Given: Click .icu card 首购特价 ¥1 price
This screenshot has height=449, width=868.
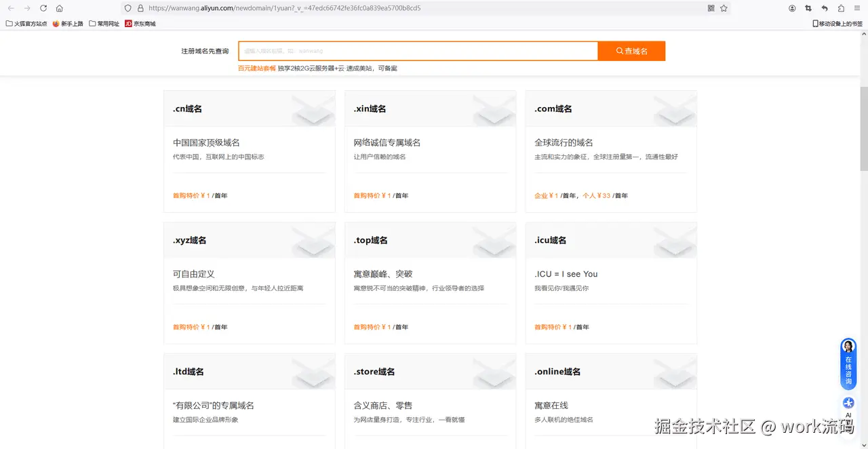Looking at the screenshot, I should tap(553, 327).
